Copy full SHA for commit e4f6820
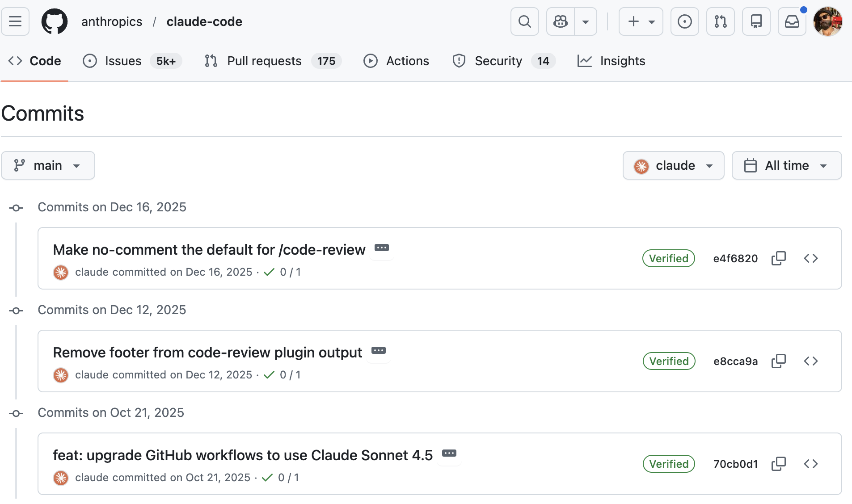This screenshot has height=504, width=852. (778, 258)
